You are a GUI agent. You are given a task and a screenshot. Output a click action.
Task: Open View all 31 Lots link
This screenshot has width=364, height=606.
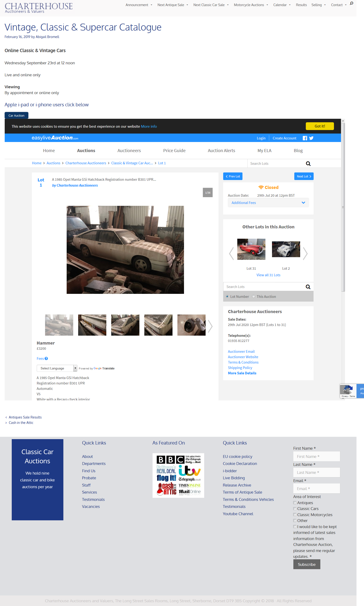click(268, 275)
